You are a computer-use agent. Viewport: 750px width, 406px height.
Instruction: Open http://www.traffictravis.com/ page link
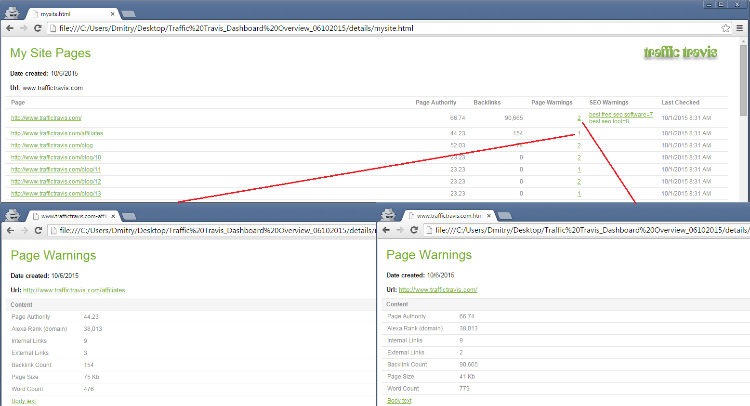tap(46, 118)
